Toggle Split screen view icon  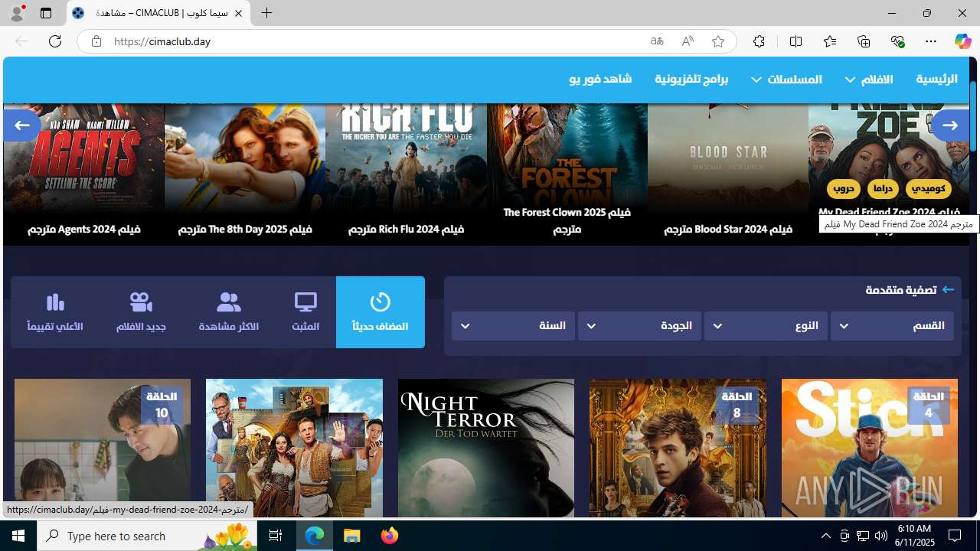tap(795, 41)
